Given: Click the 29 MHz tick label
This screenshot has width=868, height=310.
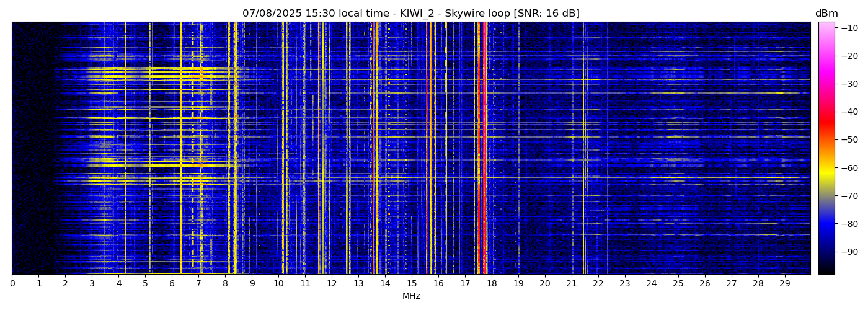Looking at the screenshot, I should [784, 284].
